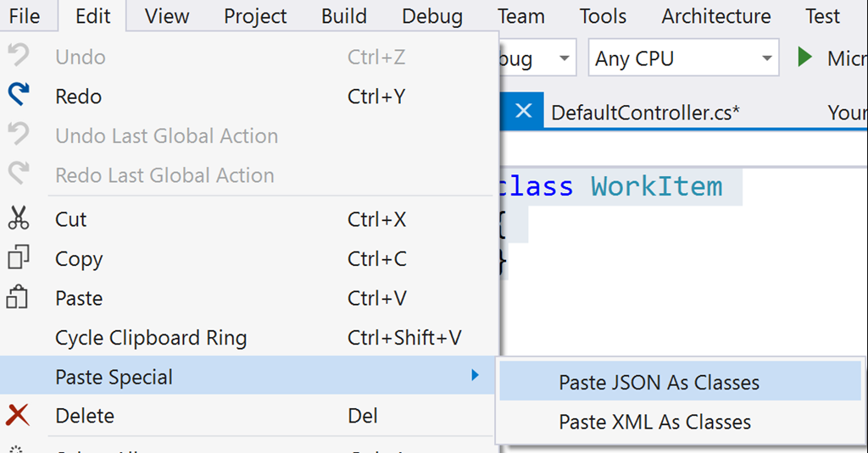Switch to the DefaultController.cs tab
868x453 pixels.
pos(645,113)
